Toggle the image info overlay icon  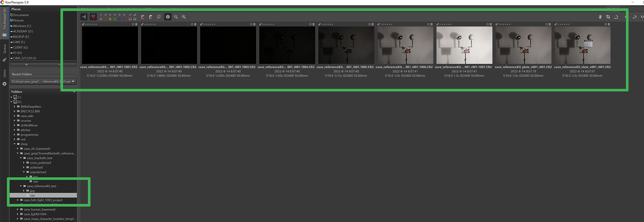pos(168,17)
